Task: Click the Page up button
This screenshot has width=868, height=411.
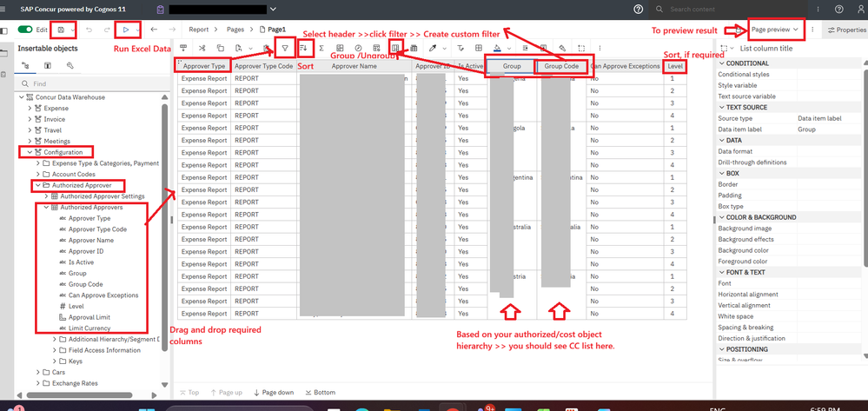Action: (x=227, y=392)
